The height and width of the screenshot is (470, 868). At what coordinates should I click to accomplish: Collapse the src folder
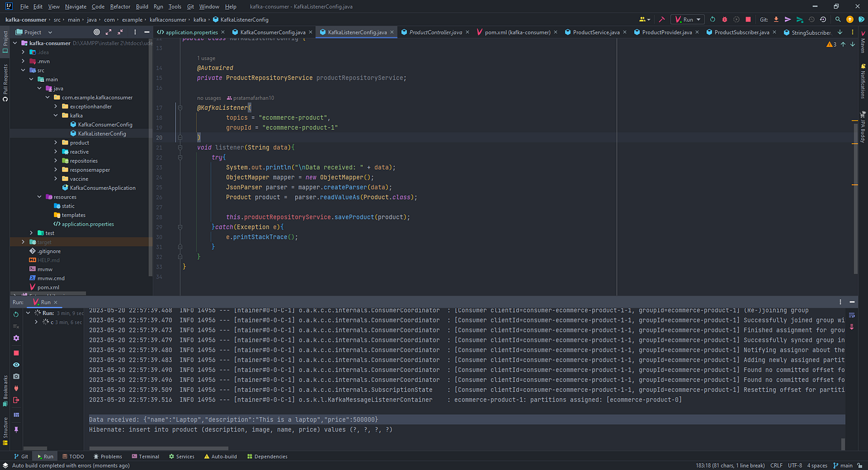pyautogui.click(x=23, y=71)
